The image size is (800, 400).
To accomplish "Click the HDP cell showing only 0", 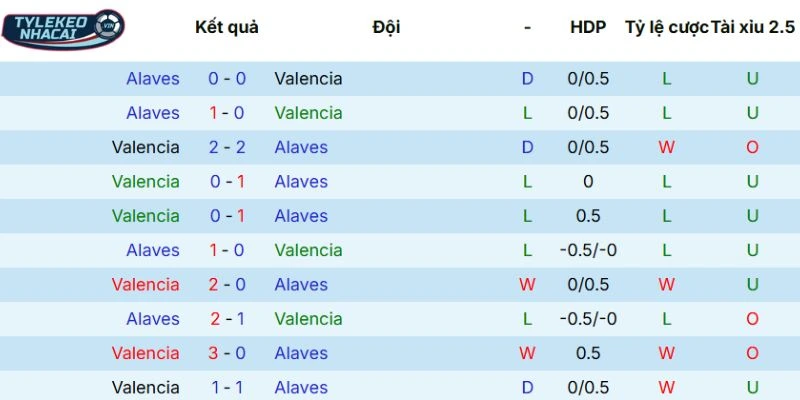I will [588, 182].
